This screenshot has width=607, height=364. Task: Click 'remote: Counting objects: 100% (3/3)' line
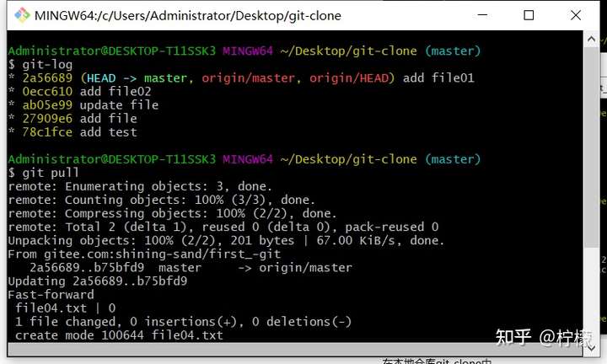(x=161, y=200)
